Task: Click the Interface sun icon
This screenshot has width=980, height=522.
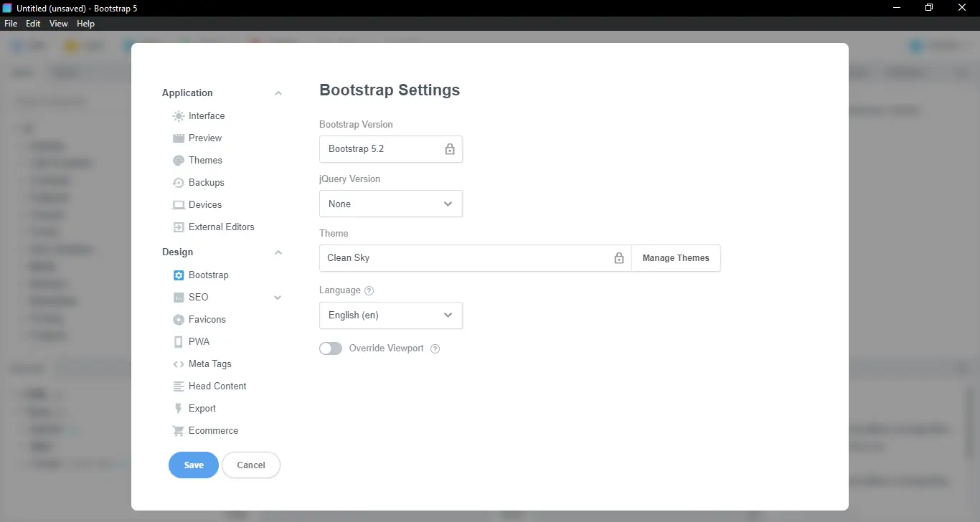Action: click(179, 116)
